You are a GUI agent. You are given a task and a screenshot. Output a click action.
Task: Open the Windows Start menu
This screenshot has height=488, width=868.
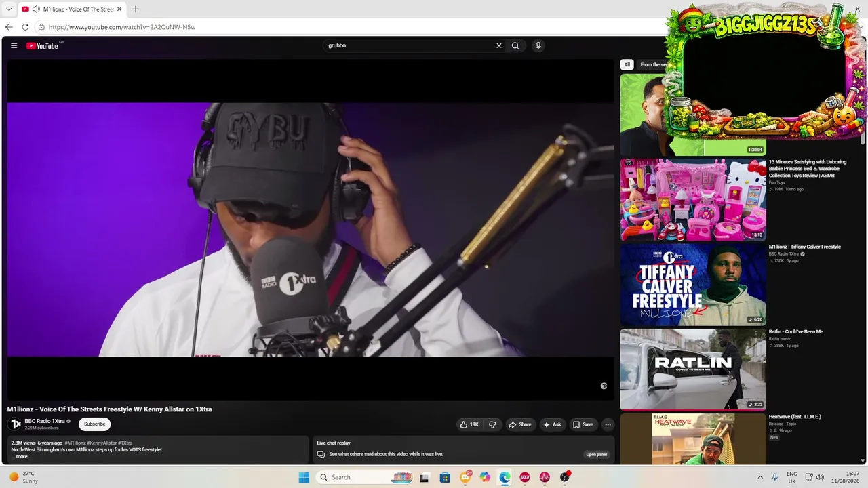coord(304,477)
